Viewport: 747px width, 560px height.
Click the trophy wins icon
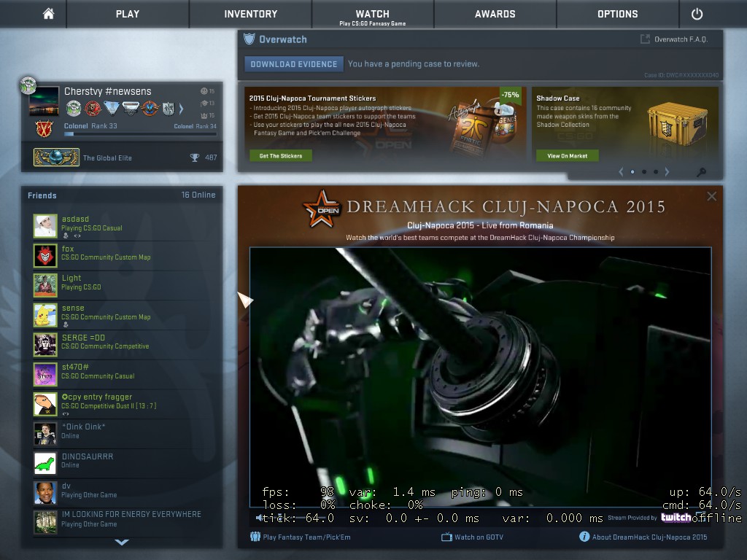(194, 157)
